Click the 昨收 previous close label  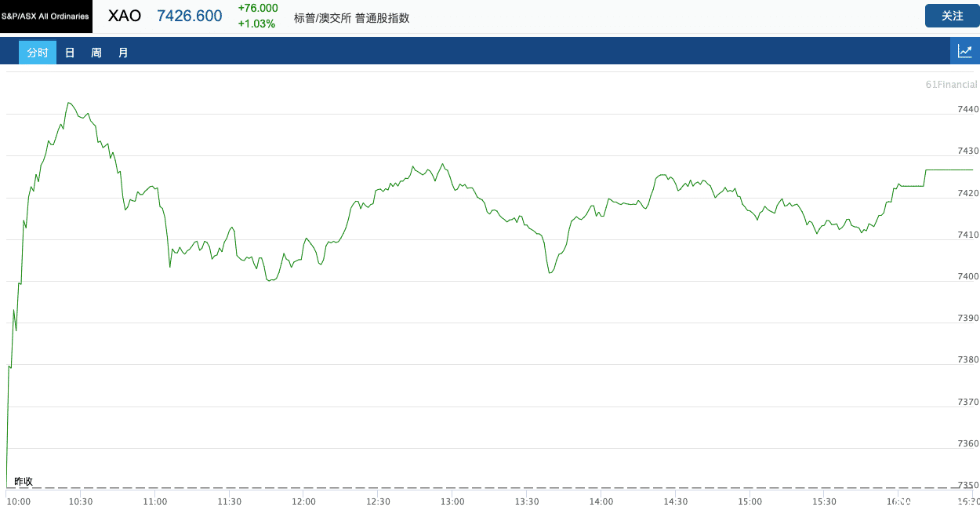pos(24,481)
